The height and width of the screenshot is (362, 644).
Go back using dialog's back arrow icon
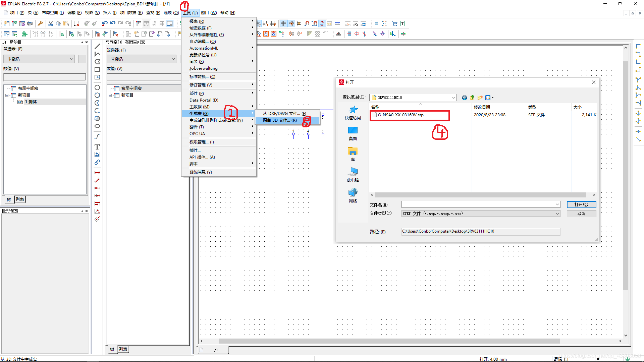(464, 98)
